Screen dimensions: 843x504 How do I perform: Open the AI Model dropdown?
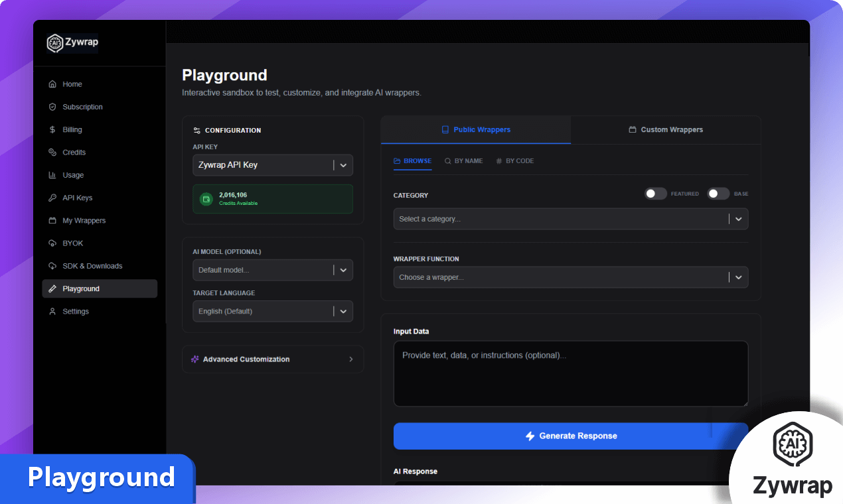point(273,270)
